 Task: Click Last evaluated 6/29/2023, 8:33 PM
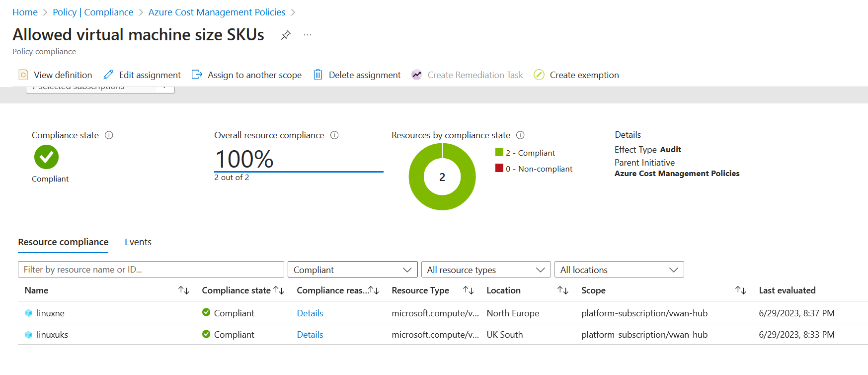(x=796, y=335)
